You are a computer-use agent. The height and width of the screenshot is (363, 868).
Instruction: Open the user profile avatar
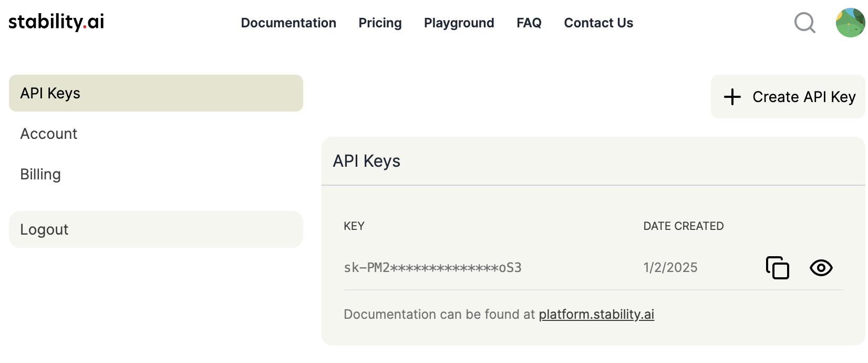850,23
